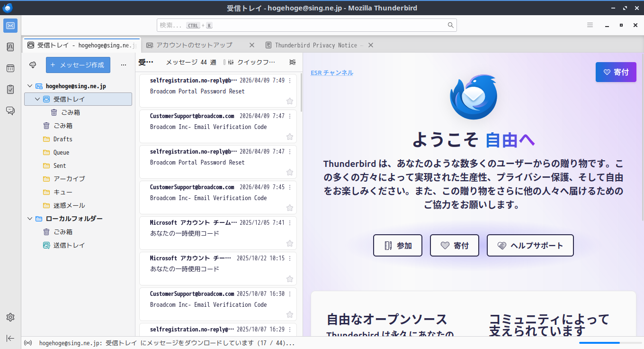The image size is (644, 349).
Task: Select the 迷惑メール folder
Action: [x=78, y=205]
